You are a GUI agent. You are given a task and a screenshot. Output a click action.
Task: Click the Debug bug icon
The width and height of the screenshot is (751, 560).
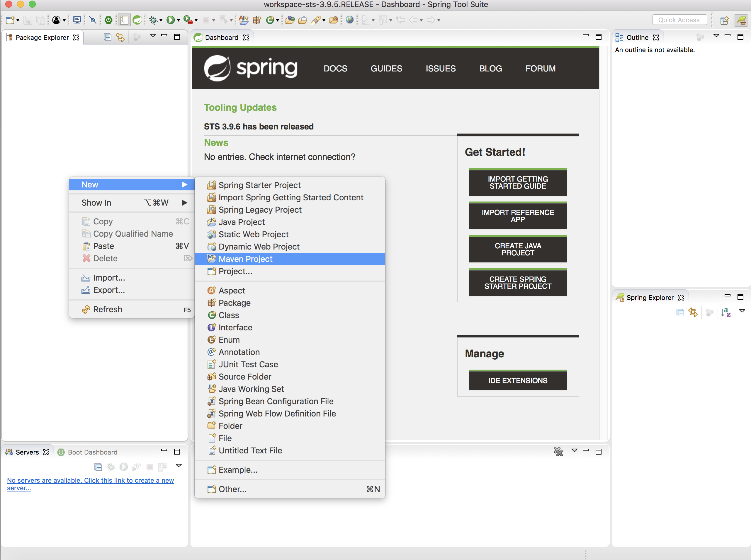[153, 20]
